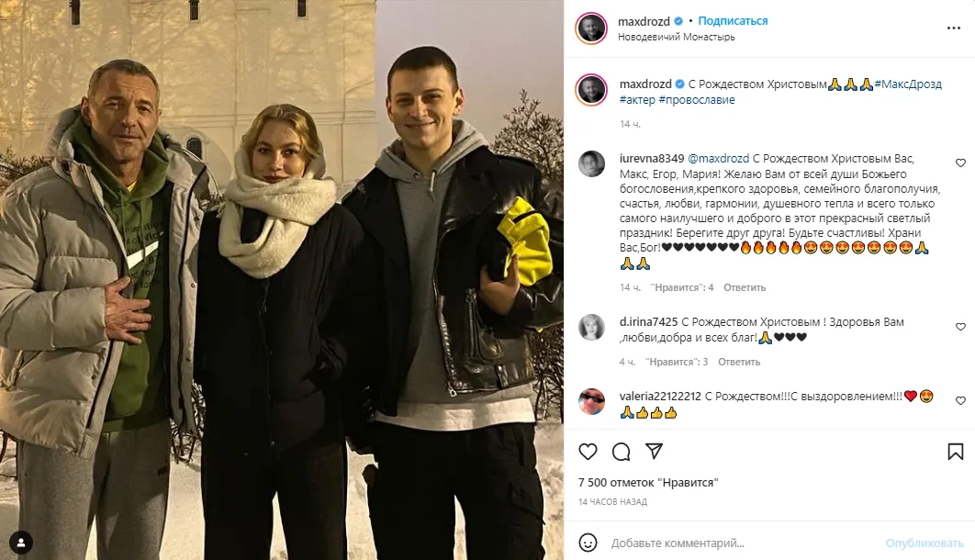
Task: Like iurevna8349's comment
Action: pos(960,162)
